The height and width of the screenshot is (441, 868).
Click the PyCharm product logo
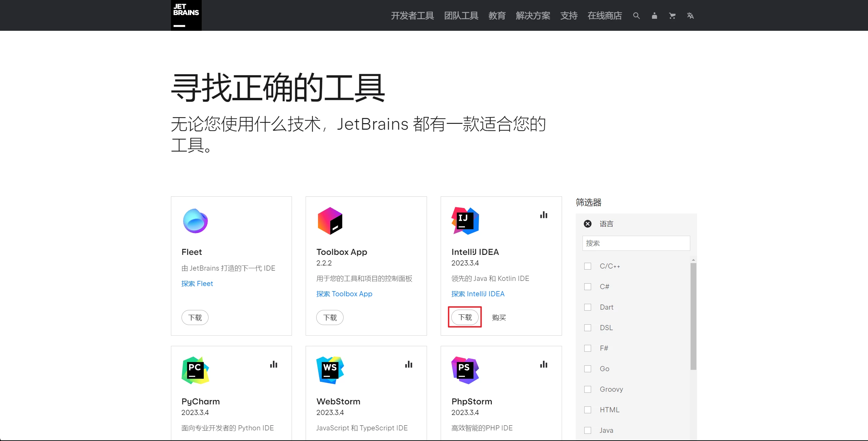pos(195,370)
